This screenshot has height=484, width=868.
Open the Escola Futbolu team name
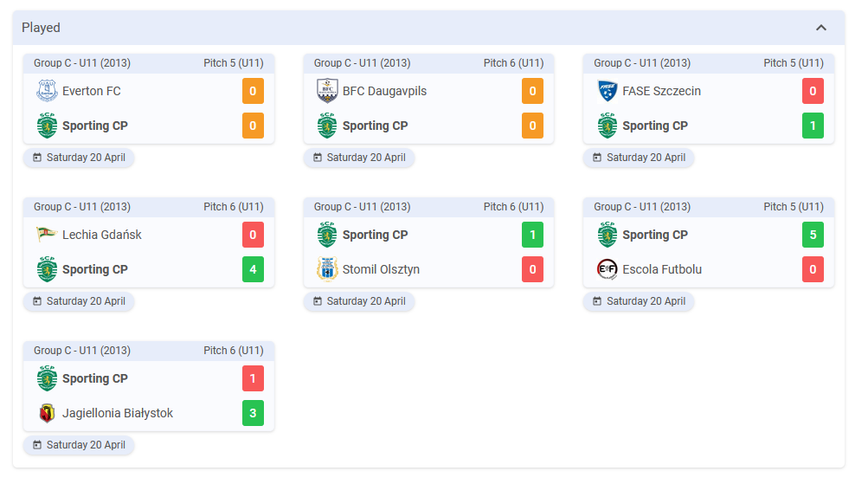662,269
